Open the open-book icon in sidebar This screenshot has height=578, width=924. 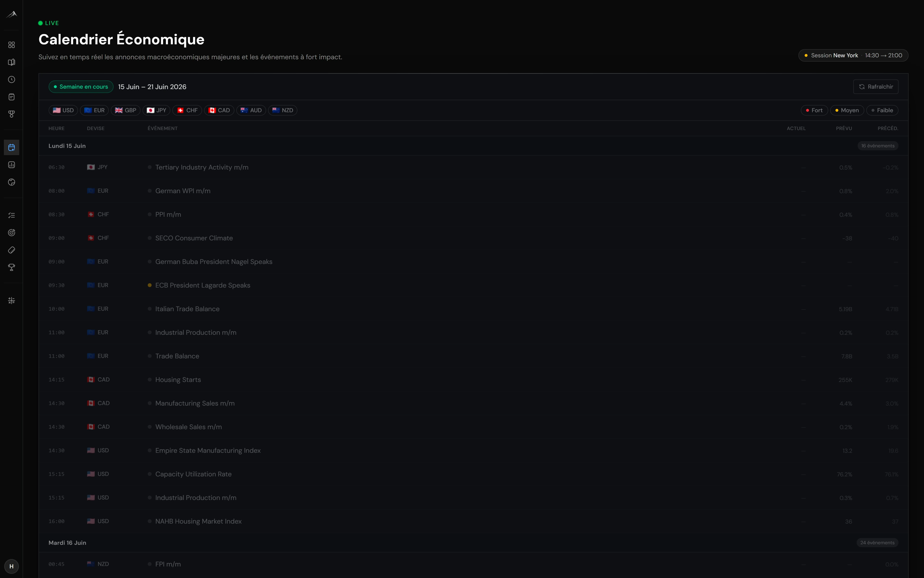tap(12, 62)
